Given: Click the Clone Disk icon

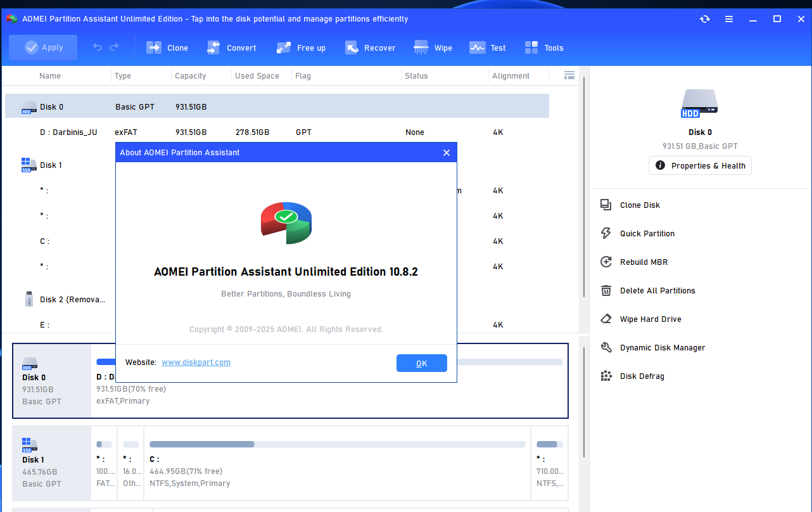Looking at the screenshot, I should pyautogui.click(x=606, y=205).
